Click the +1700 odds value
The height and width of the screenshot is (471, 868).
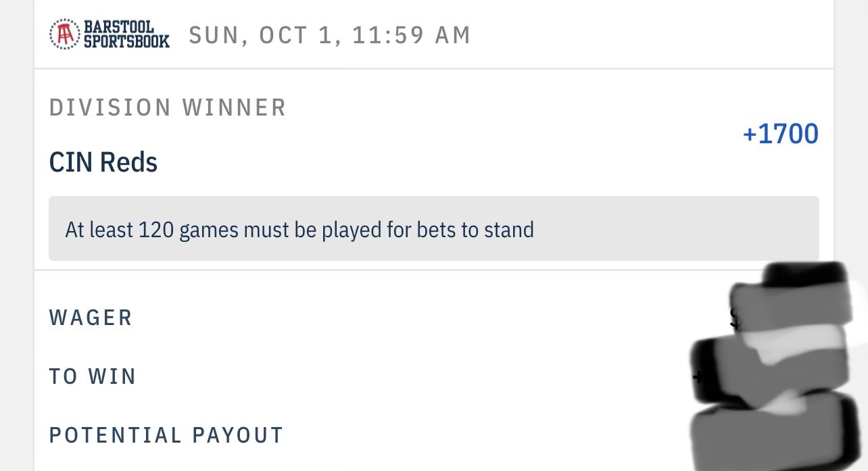tap(780, 134)
